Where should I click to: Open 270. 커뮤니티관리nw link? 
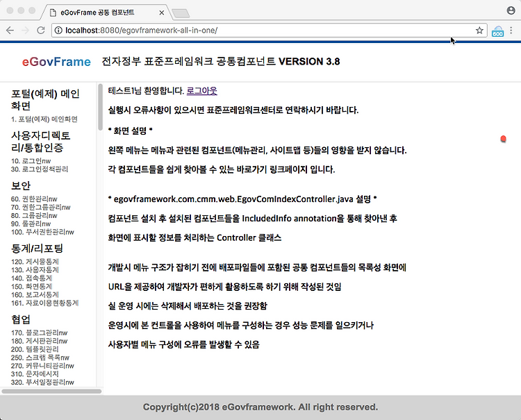tap(42, 366)
